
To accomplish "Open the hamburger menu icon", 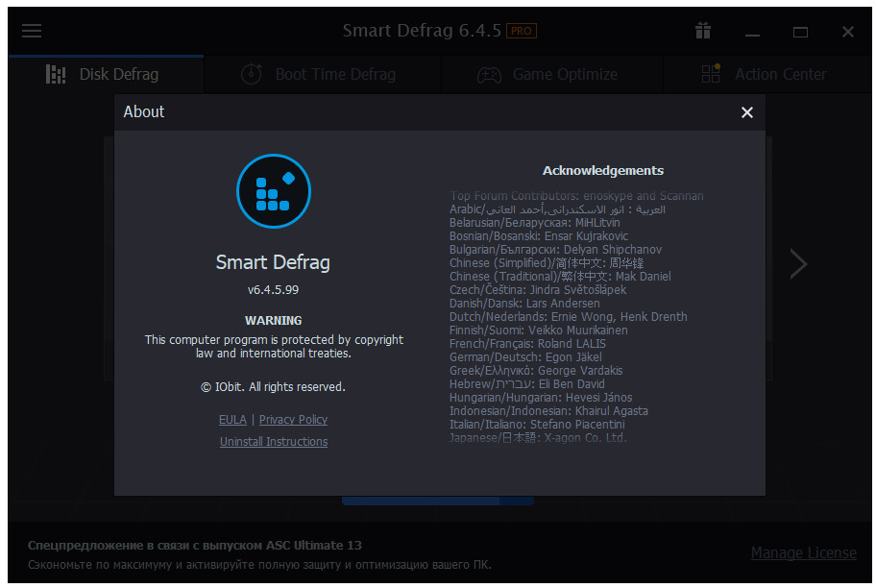I will [32, 31].
